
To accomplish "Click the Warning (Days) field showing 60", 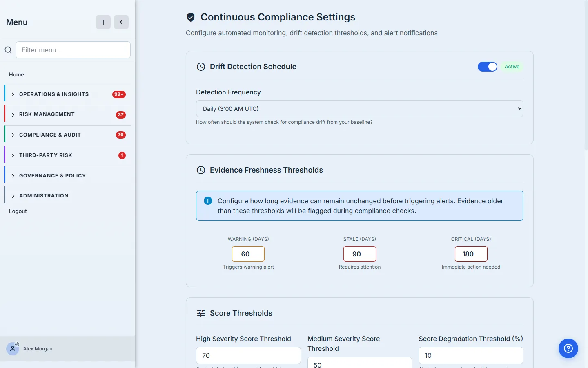I will [248, 254].
